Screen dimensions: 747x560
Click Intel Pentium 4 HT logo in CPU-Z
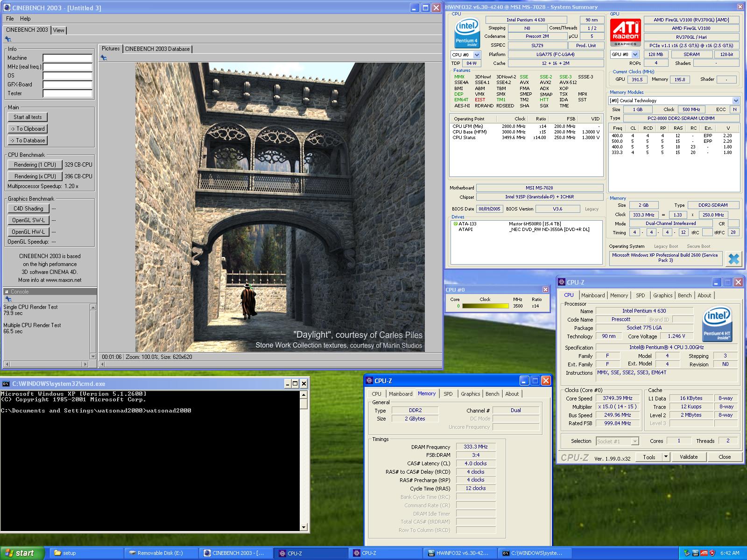point(717,324)
